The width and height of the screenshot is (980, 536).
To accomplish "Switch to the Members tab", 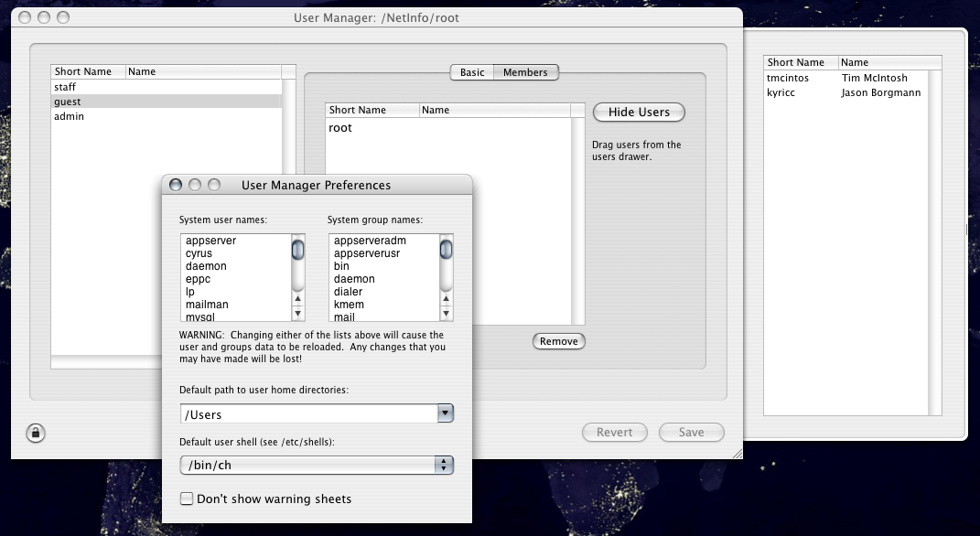I will (x=525, y=72).
